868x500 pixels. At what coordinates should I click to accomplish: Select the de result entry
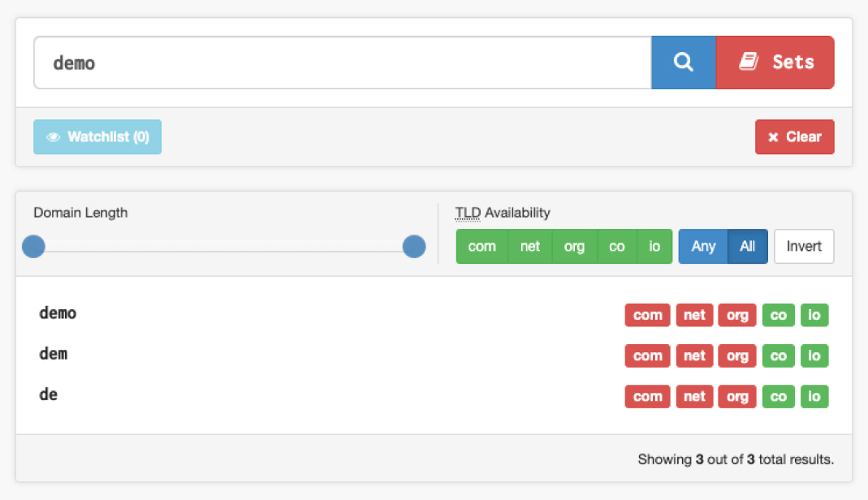49,395
